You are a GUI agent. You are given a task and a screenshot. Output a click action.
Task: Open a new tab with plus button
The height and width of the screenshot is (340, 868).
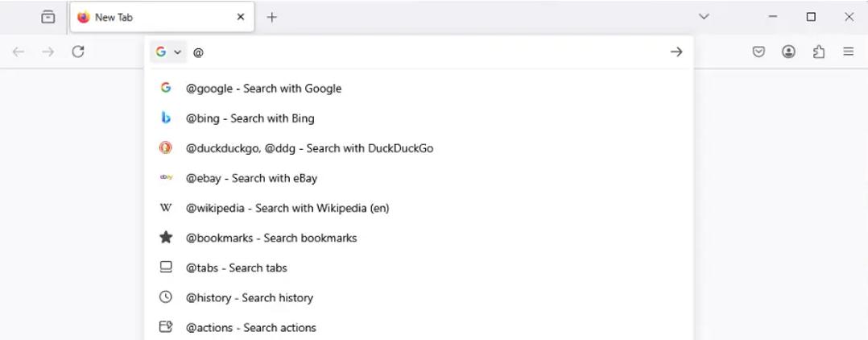pos(271,17)
